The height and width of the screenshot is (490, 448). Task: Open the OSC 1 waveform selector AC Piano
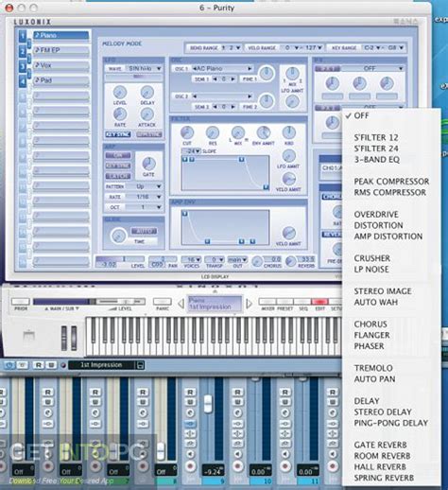pos(222,68)
